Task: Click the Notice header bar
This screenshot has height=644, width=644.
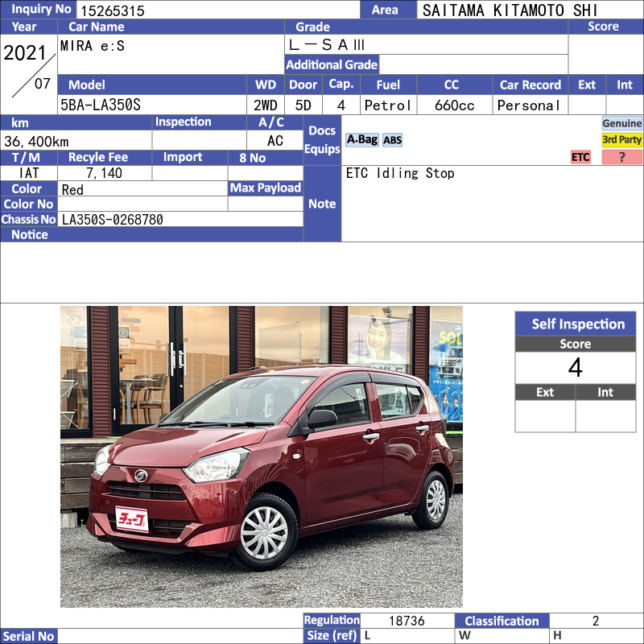Action: click(151, 234)
